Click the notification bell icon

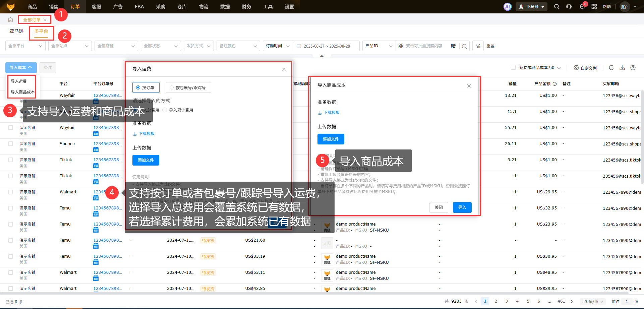pos(582,7)
